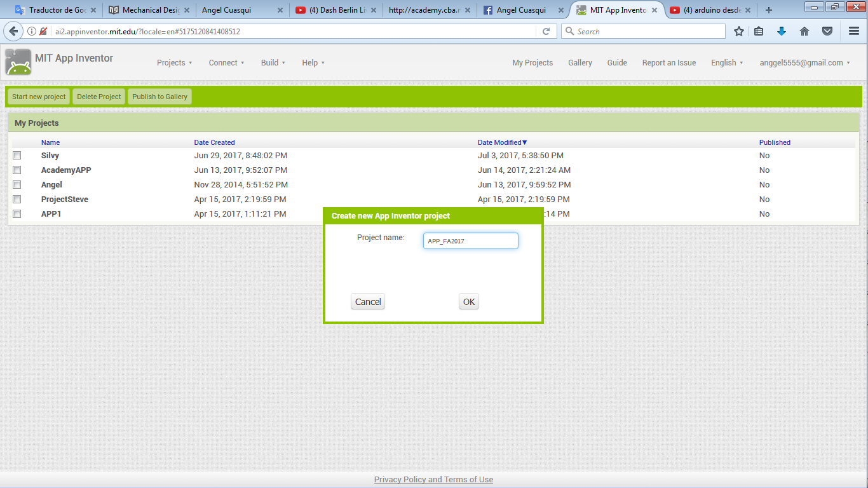Tick the checkbox for AcademyAPP project
868x488 pixels.
(17, 170)
